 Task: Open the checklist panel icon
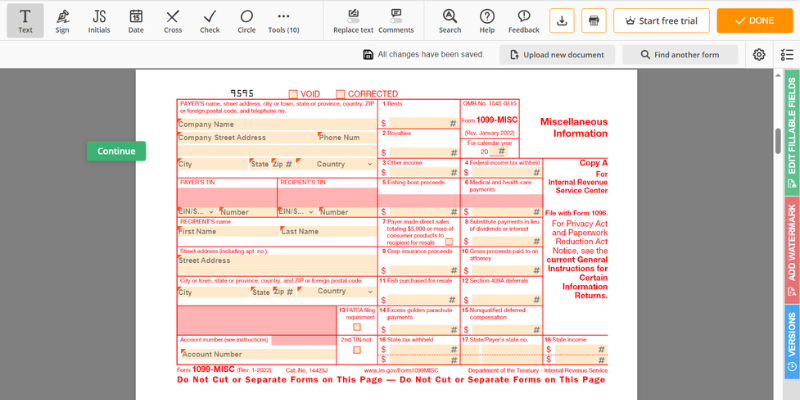point(787,55)
